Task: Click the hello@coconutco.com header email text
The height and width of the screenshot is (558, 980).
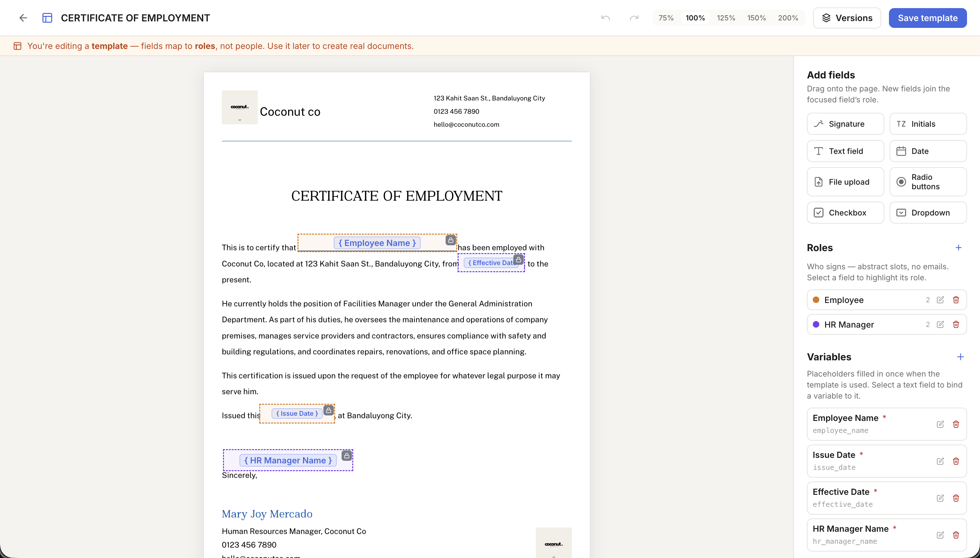Action: [x=466, y=124]
